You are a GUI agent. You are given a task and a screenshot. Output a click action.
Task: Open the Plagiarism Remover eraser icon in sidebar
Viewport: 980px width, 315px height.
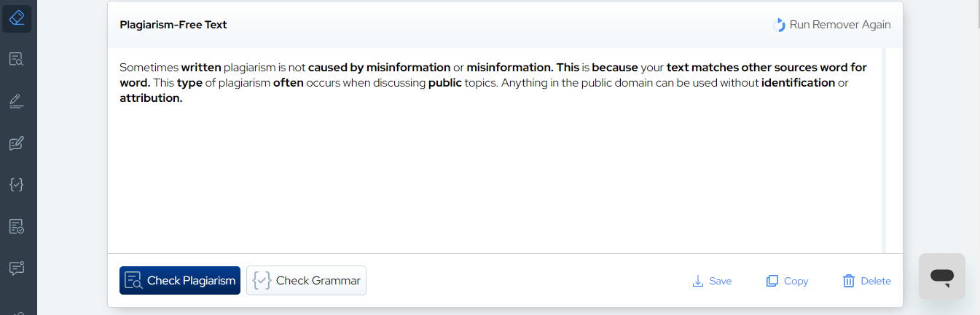click(x=17, y=18)
